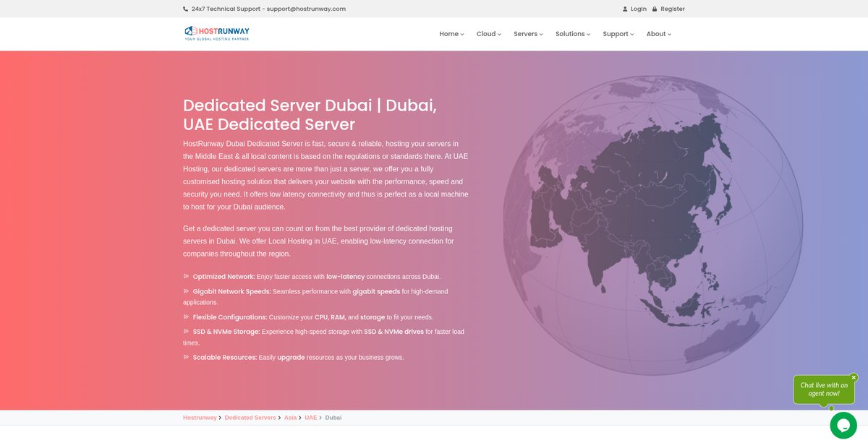Screen dimensions: 868x448
Task: Click the breadcrumb chevron after Asia
Action: click(300, 418)
